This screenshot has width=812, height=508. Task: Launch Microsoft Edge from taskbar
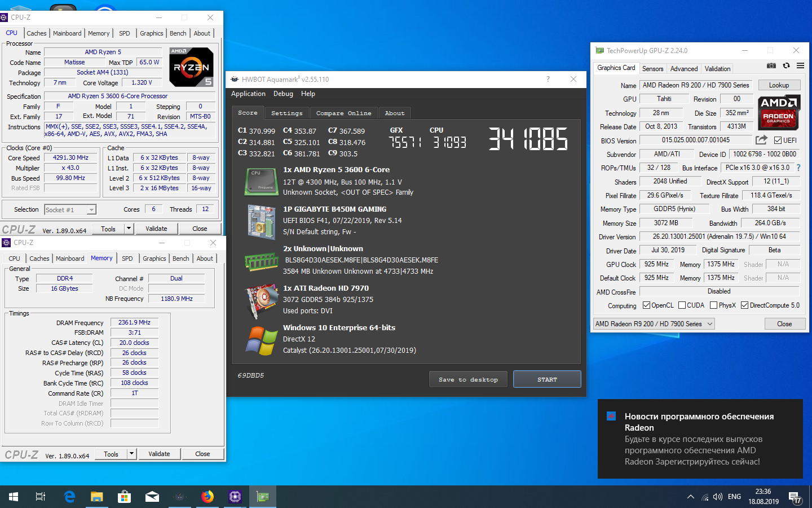pyautogui.click(x=69, y=497)
